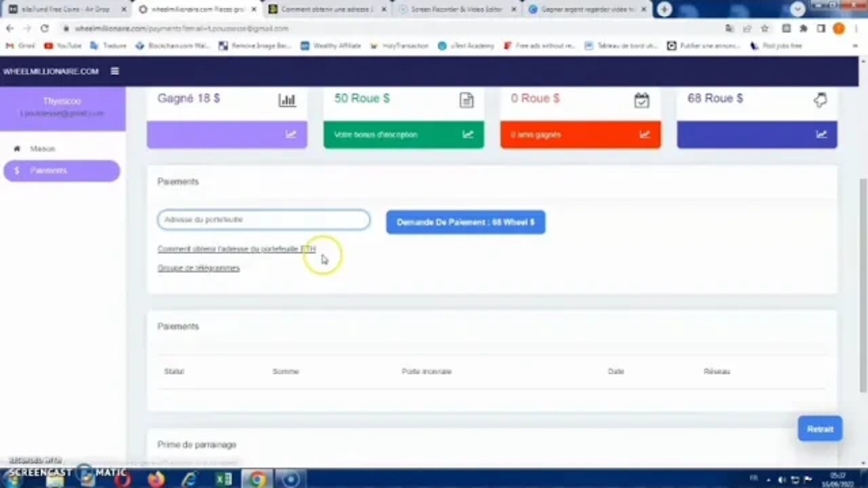Click the translate page icon in address bar
This screenshot has height=488, width=868.
pos(729,28)
